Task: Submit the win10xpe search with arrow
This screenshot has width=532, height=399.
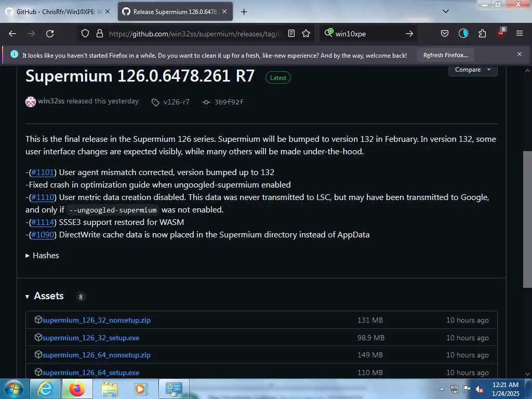Action: tap(409, 34)
